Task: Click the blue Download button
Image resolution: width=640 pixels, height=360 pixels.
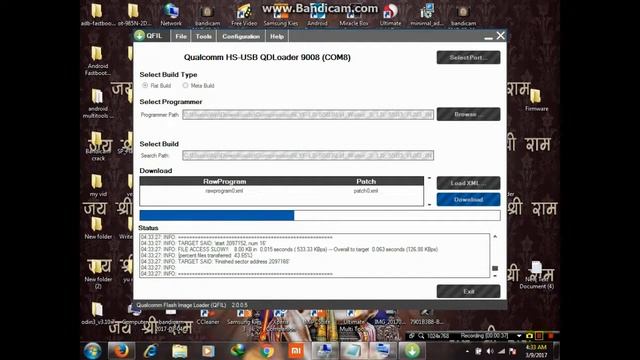Action: [x=468, y=200]
